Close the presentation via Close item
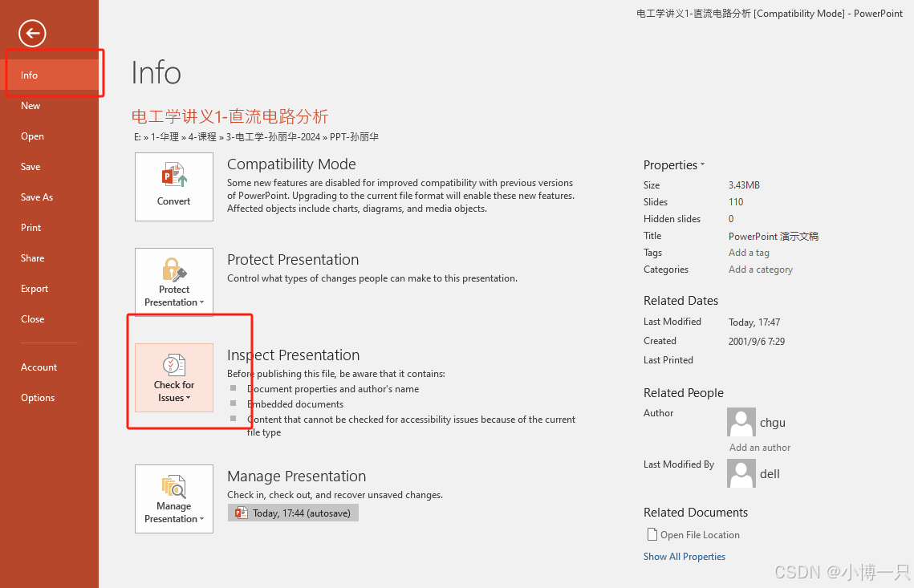 click(x=50, y=318)
